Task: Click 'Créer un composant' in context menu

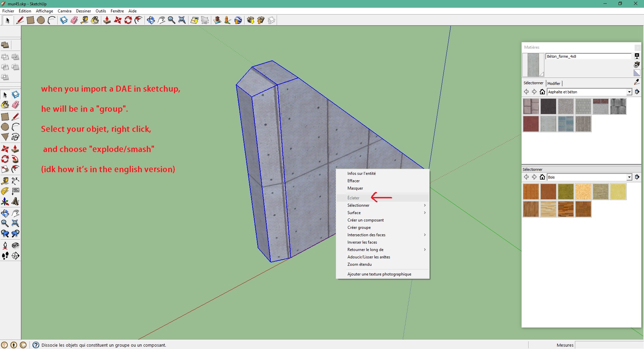Action: [365, 220]
